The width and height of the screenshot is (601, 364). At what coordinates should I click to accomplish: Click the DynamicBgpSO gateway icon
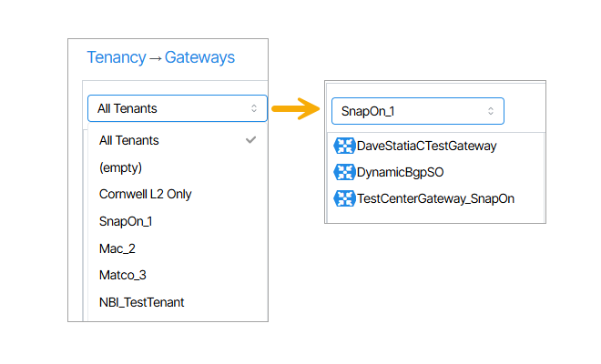[x=344, y=172]
